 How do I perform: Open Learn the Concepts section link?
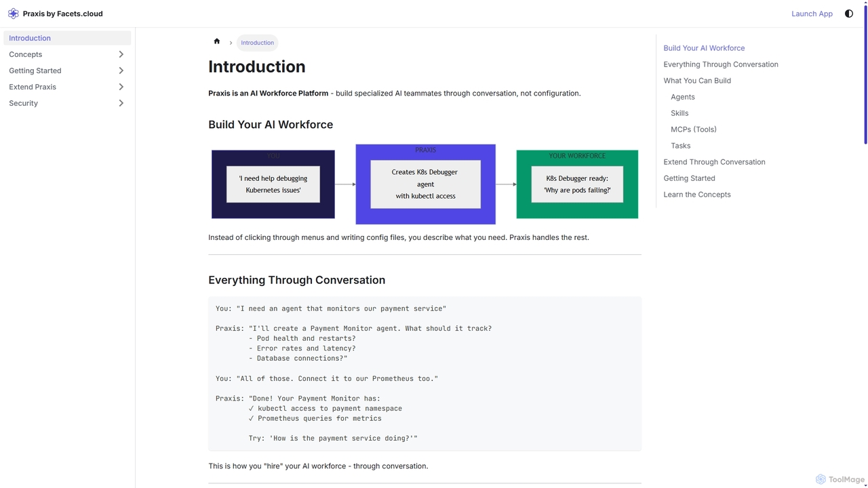[697, 195]
